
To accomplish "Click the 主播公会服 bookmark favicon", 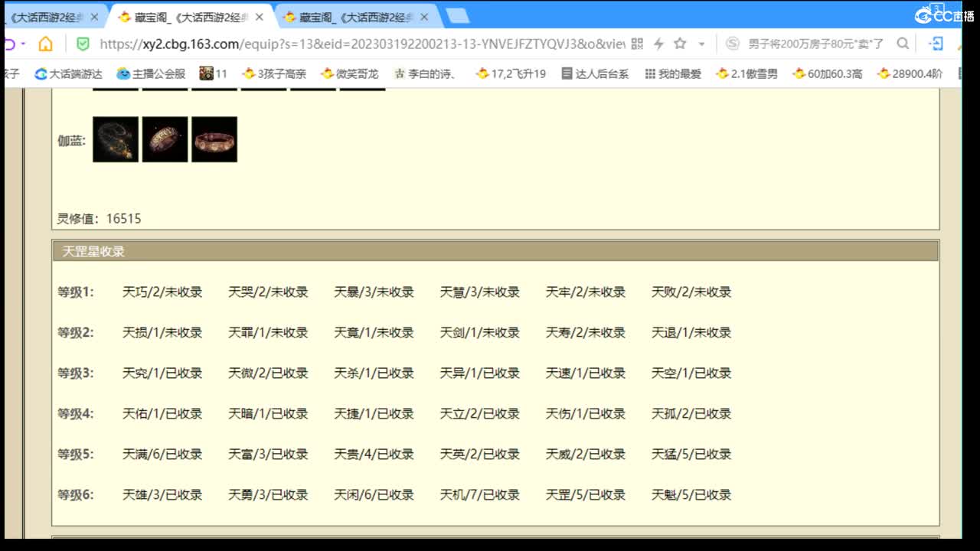I will pyautogui.click(x=122, y=73).
